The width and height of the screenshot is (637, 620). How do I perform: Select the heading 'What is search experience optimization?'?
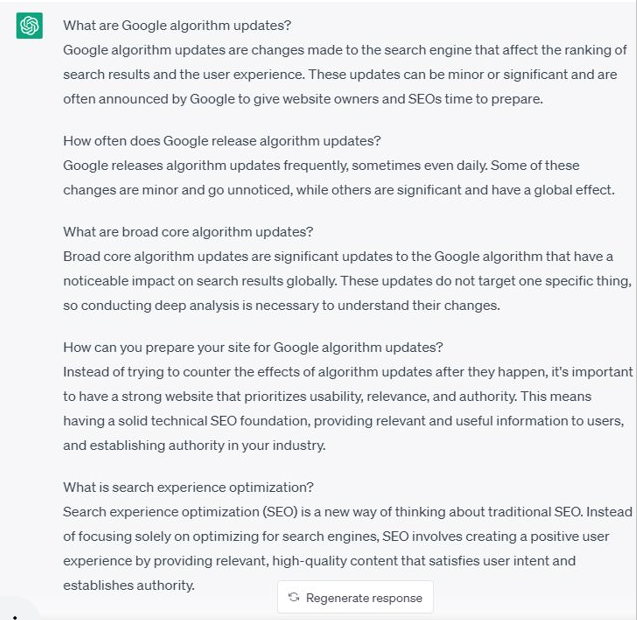coord(188,488)
